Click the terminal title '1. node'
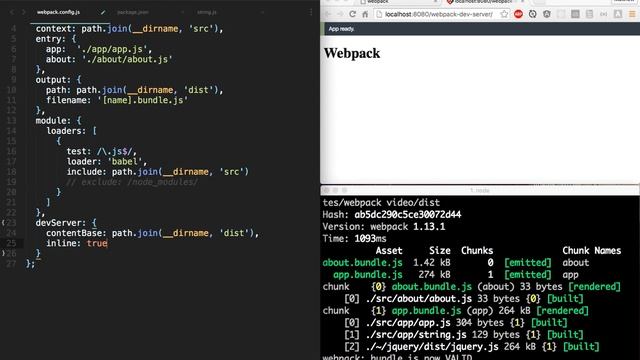 pyautogui.click(x=480, y=191)
